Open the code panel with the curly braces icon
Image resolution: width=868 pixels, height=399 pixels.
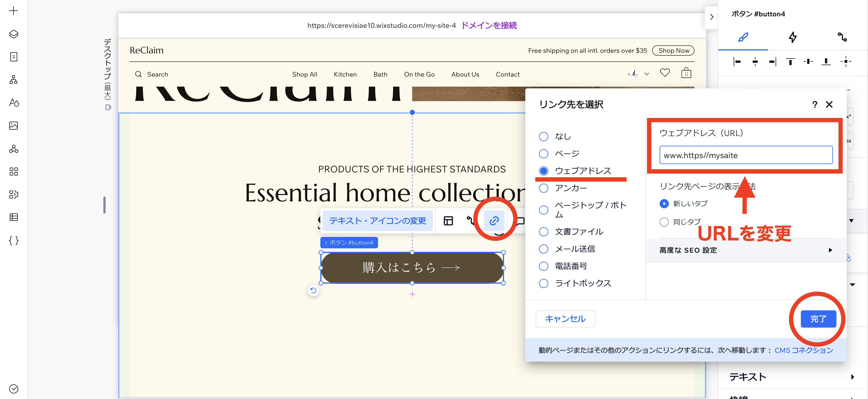click(x=13, y=240)
